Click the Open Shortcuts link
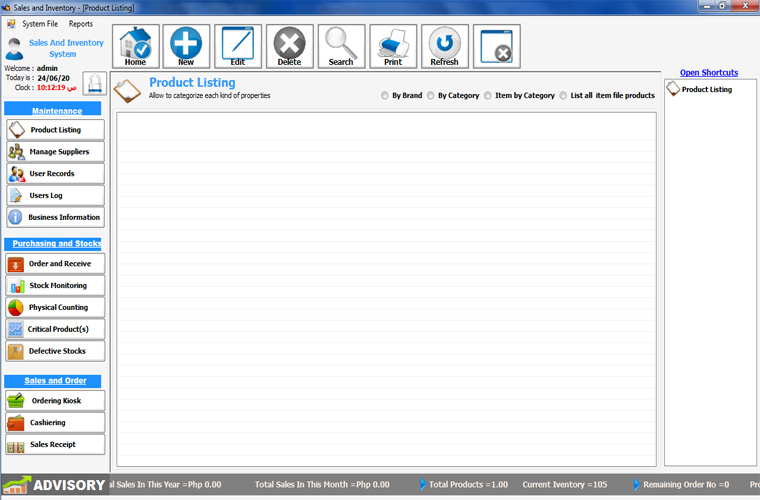The height and width of the screenshot is (500, 760). click(x=709, y=73)
